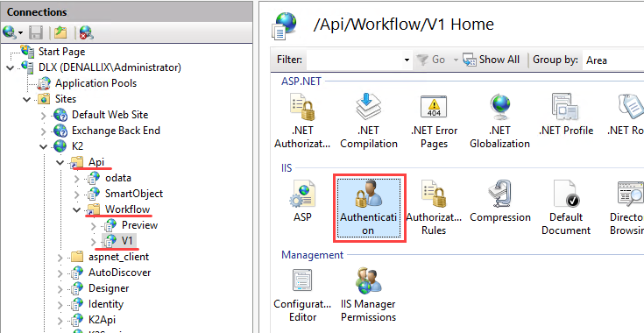Select the K2 site node
The image size is (644, 333).
coord(77,146)
